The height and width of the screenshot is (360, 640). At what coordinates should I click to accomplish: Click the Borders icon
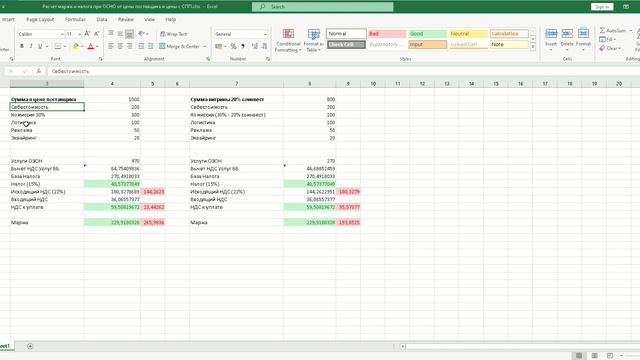(58, 46)
